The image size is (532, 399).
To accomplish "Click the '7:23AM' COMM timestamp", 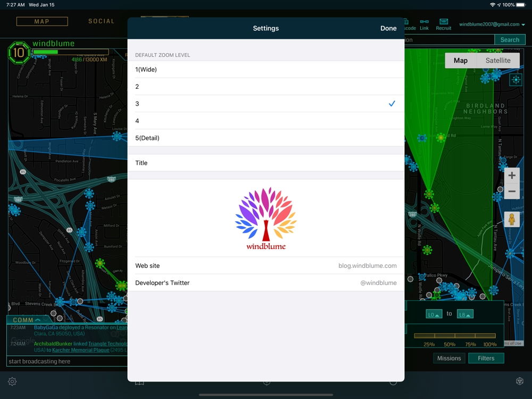I will (x=18, y=327).
